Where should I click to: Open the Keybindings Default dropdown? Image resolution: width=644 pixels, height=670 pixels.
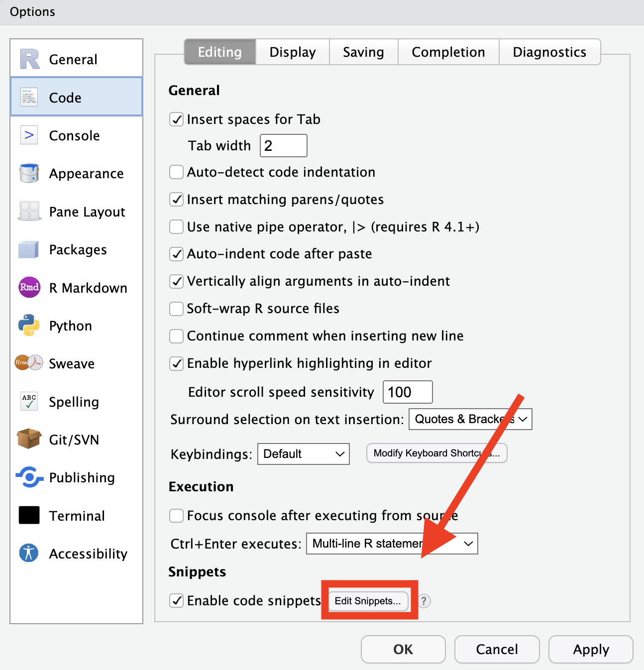click(x=304, y=454)
